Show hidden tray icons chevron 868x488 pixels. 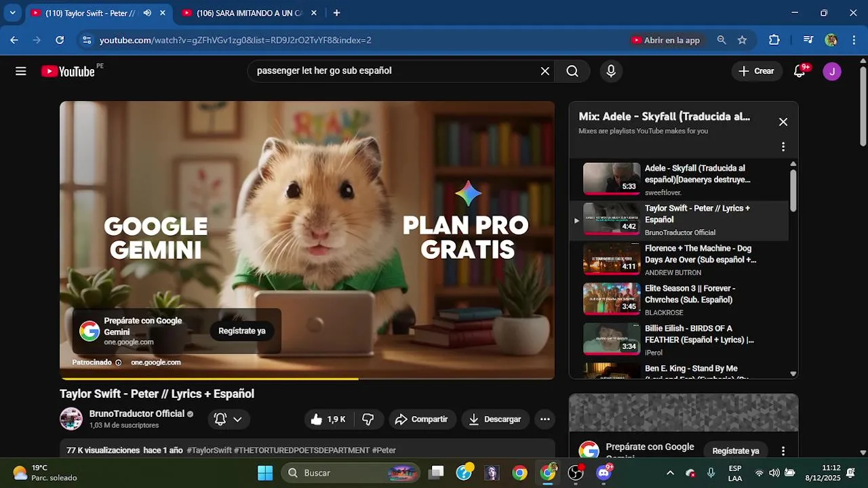[x=670, y=472]
